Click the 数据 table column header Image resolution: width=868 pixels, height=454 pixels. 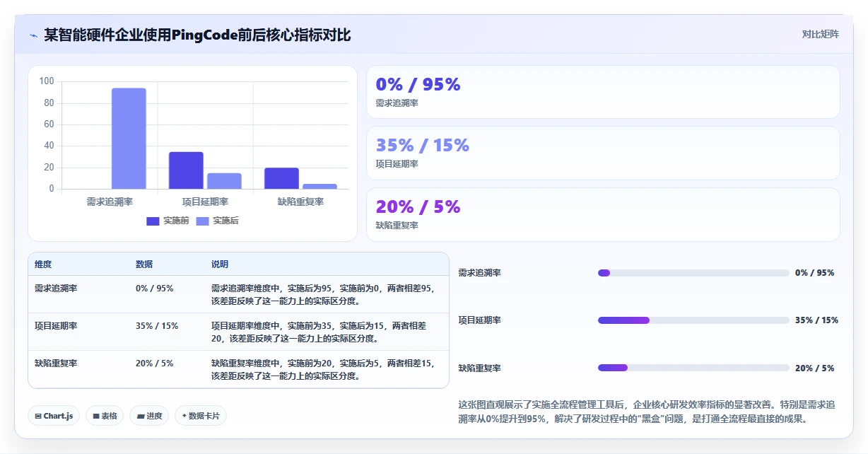click(144, 264)
